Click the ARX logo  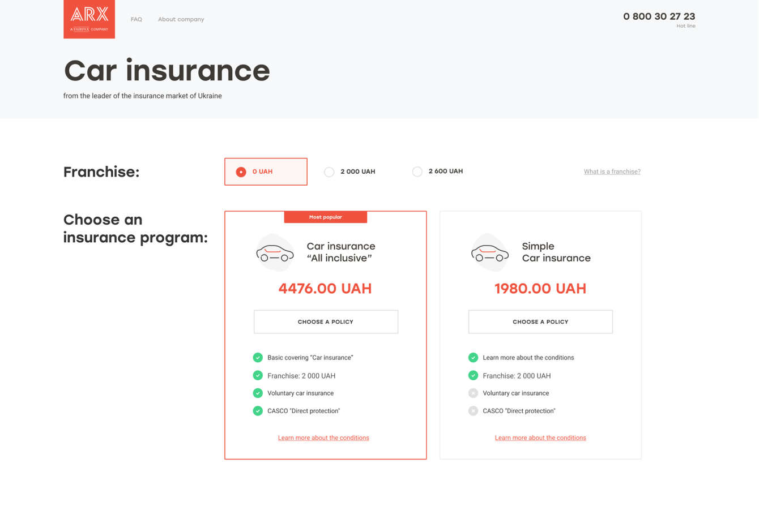pyautogui.click(x=89, y=19)
